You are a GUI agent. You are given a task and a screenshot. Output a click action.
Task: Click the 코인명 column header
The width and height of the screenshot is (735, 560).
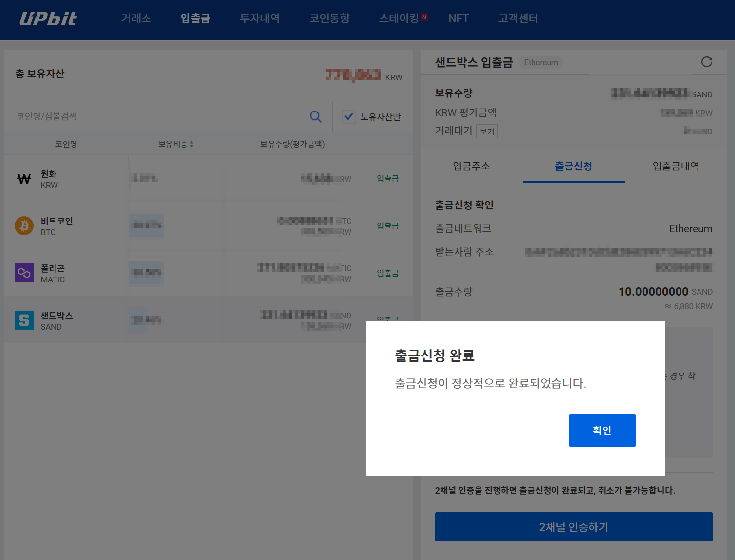[x=66, y=144]
